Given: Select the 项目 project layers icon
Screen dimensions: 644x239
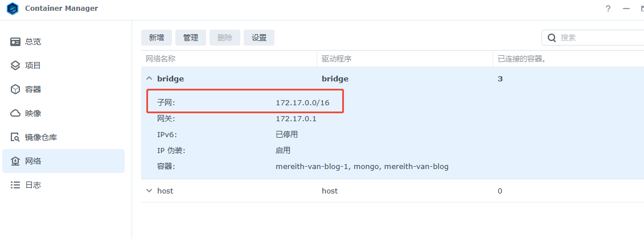Looking at the screenshot, I should click(15, 65).
